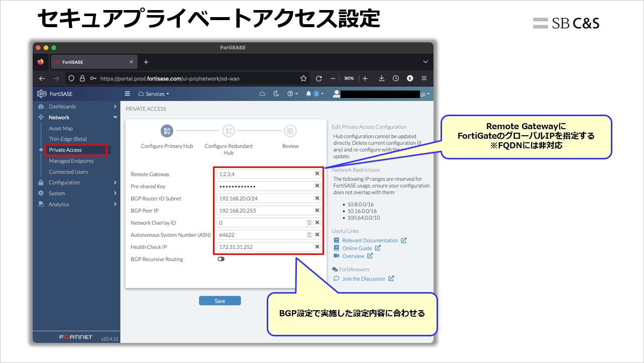Open the browser history clock icon
644x363 pixels.
(x=396, y=78)
